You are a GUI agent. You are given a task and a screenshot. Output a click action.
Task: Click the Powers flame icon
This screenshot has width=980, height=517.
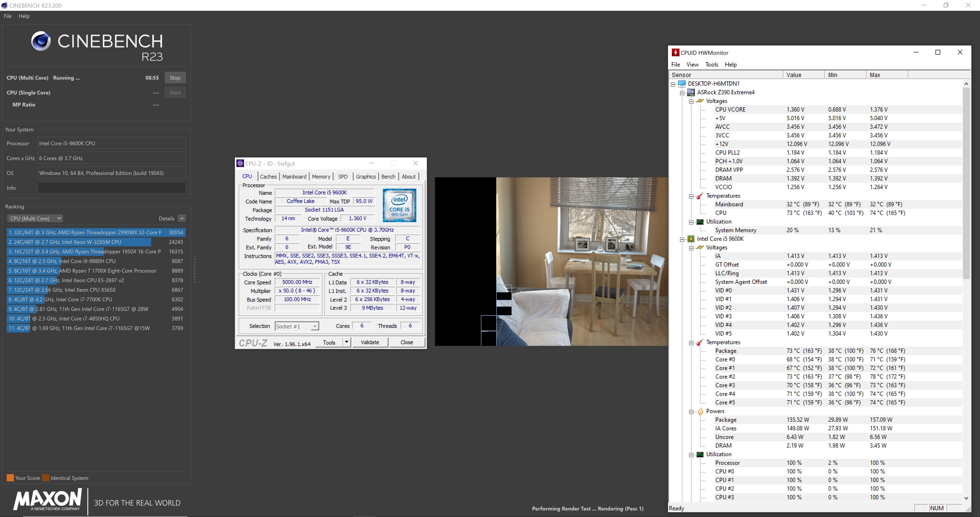point(700,411)
